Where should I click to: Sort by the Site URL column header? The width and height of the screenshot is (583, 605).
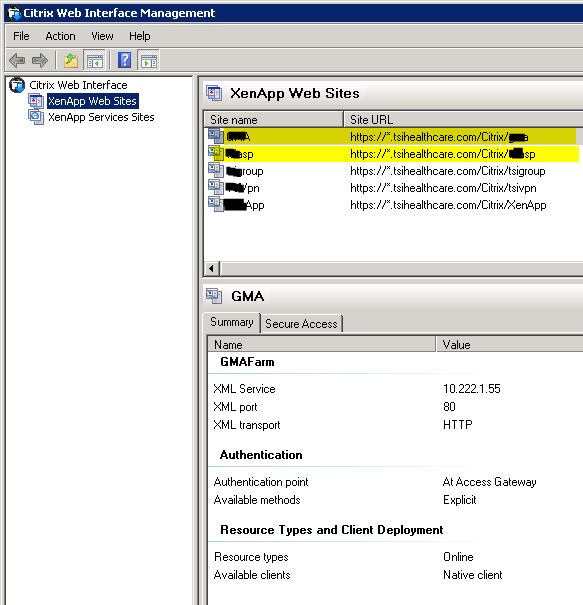463,120
